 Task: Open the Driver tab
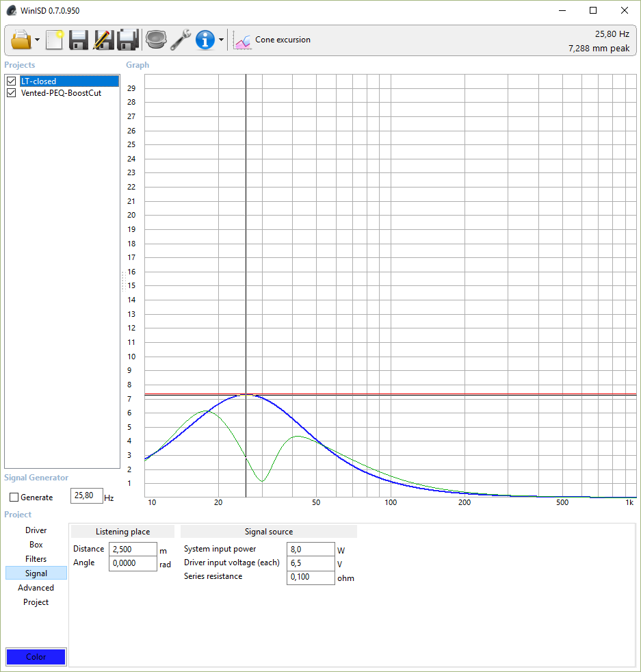[x=36, y=530]
